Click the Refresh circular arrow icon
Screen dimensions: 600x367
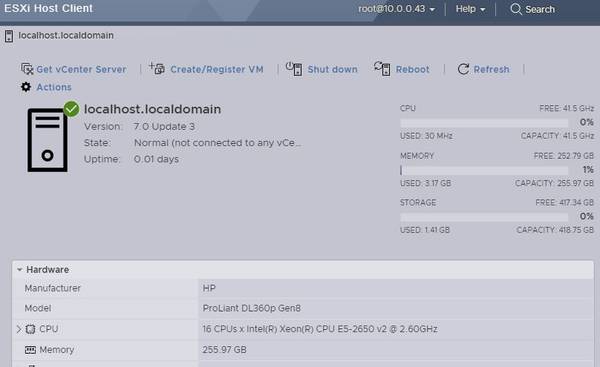point(463,69)
